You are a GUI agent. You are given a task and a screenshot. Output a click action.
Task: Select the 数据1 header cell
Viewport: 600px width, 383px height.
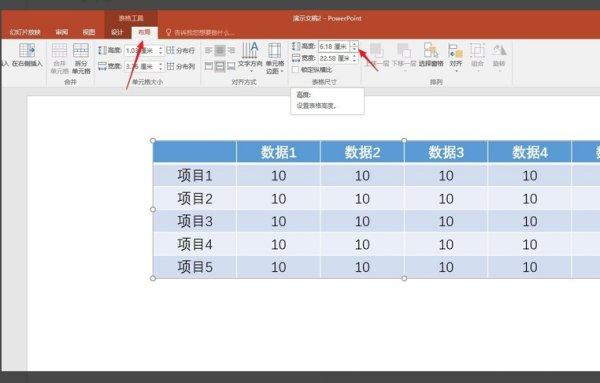coord(278,152)
